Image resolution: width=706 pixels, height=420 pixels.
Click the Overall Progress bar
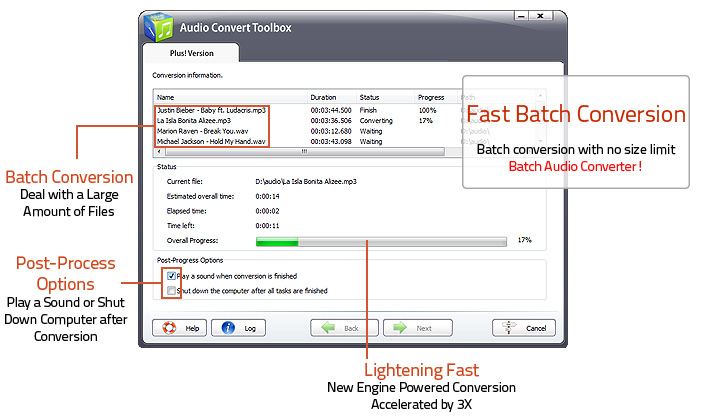click(x=381, y=242)
